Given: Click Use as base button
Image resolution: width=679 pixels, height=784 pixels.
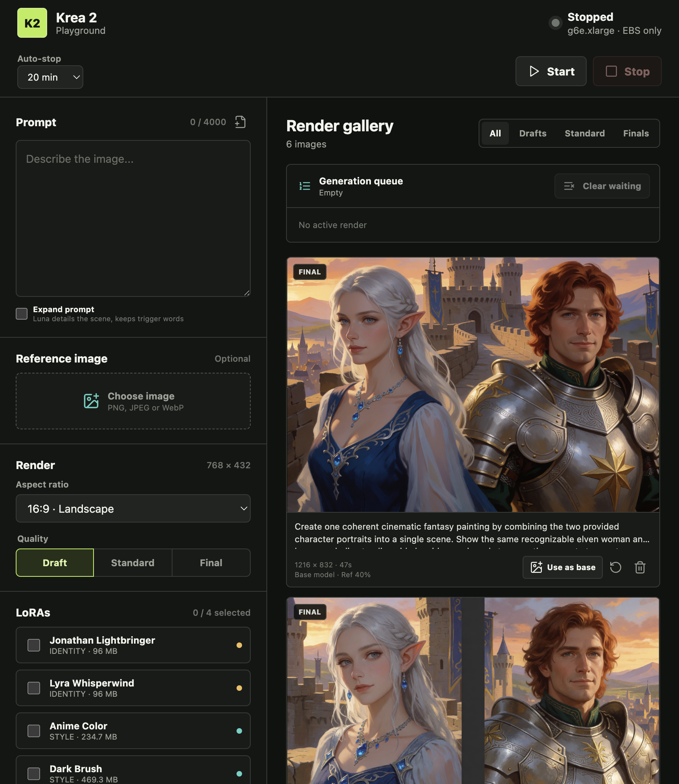Looking at the screenshot, I should (x=563, y=567).
